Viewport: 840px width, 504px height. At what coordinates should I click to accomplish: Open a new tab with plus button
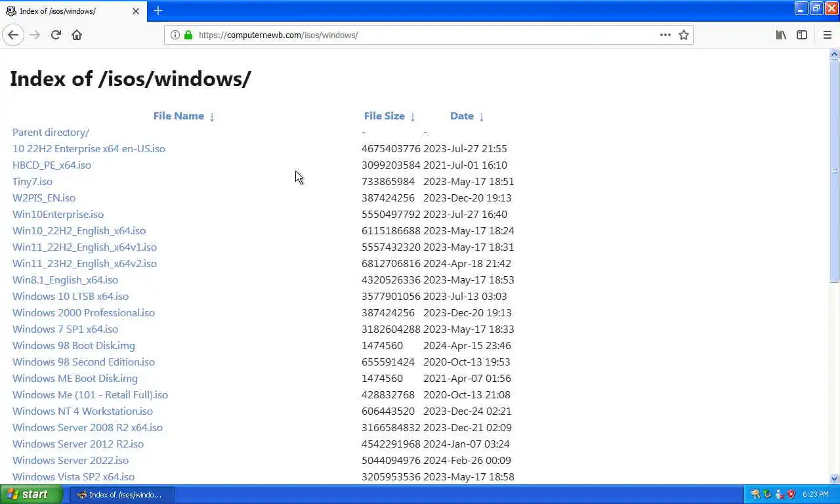158,10
